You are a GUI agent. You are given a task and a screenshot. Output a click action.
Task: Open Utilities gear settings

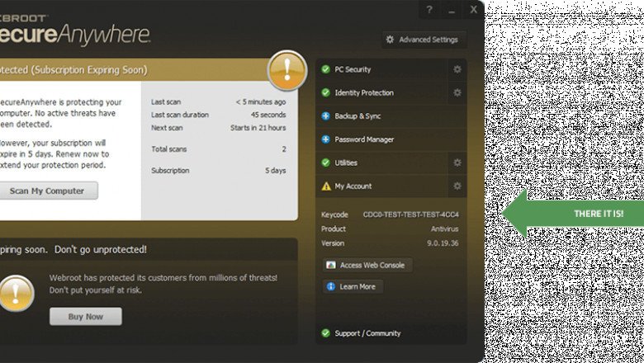click(x=457, y=163)
